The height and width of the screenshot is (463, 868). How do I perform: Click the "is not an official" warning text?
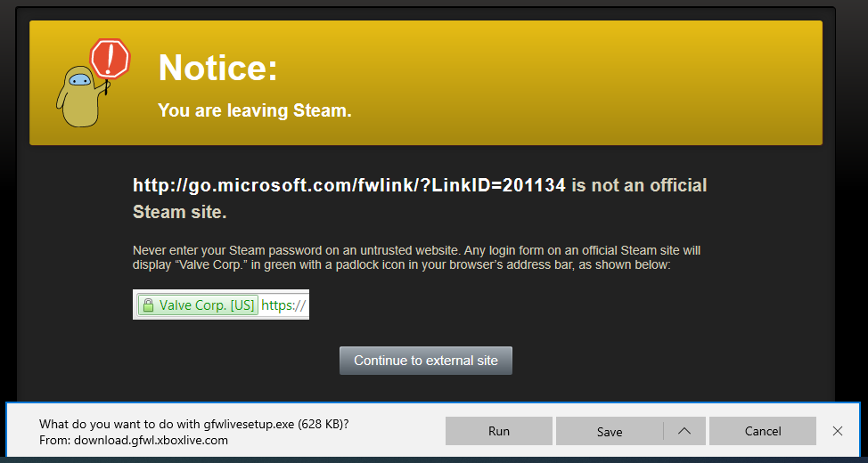(639, 186)
